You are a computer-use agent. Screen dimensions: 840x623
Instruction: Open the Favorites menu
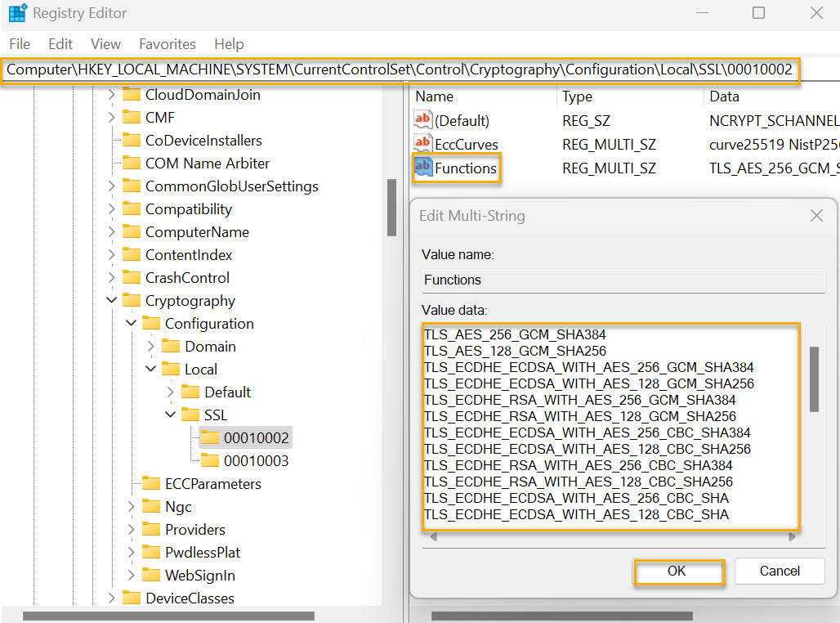pos(166,43)
